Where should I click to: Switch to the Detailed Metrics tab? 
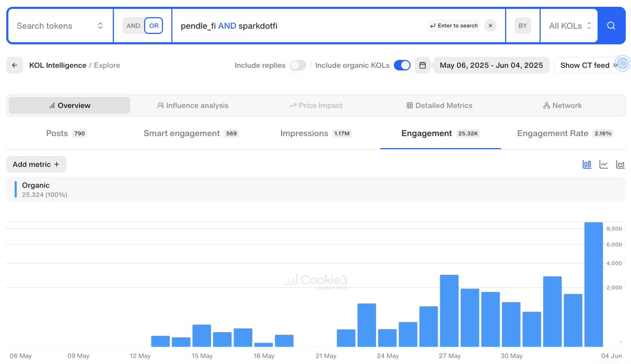[440, 105]
